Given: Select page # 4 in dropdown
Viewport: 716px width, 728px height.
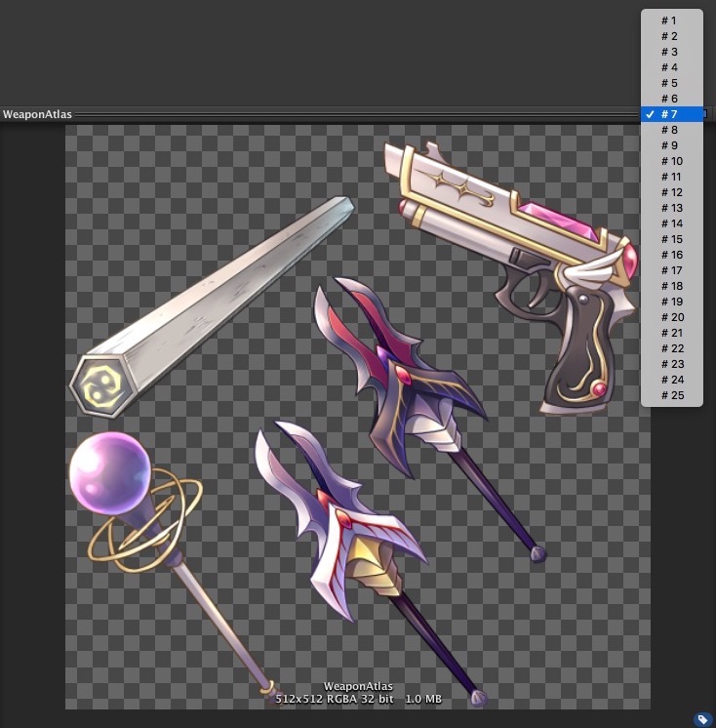Looking at the screenshot, I should 671,67.
